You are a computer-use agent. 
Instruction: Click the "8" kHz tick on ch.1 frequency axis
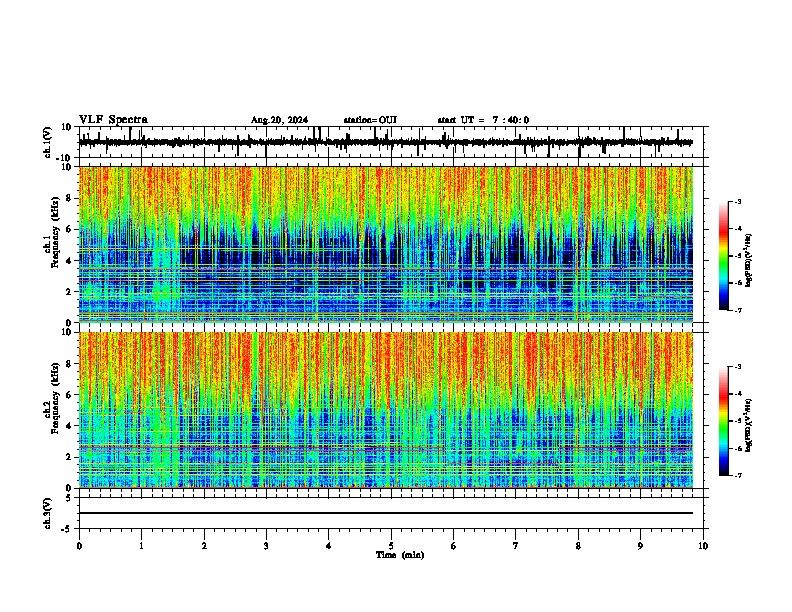69,198
